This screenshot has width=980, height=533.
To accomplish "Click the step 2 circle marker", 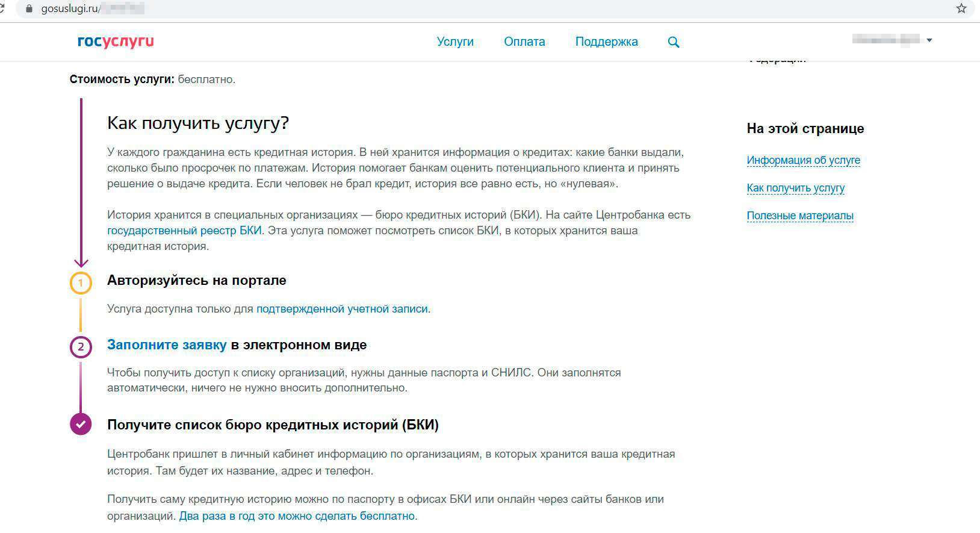I will click(81, 347).
